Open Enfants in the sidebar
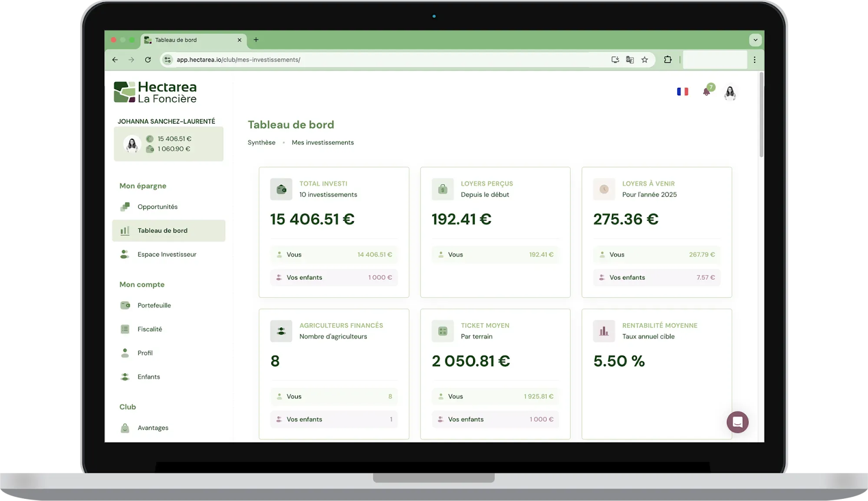This screenshot has width=868, height=501. point(169,377)
